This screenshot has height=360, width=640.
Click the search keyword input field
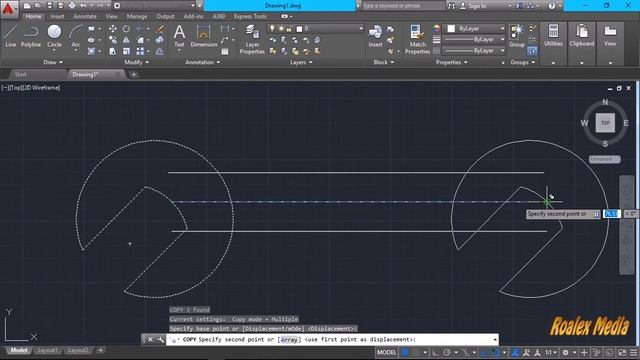point(403,6)
